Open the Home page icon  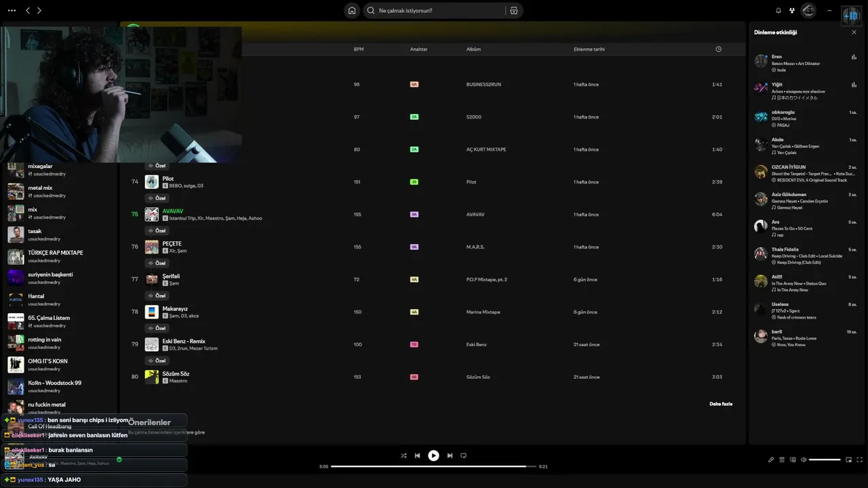coord(351,10)
